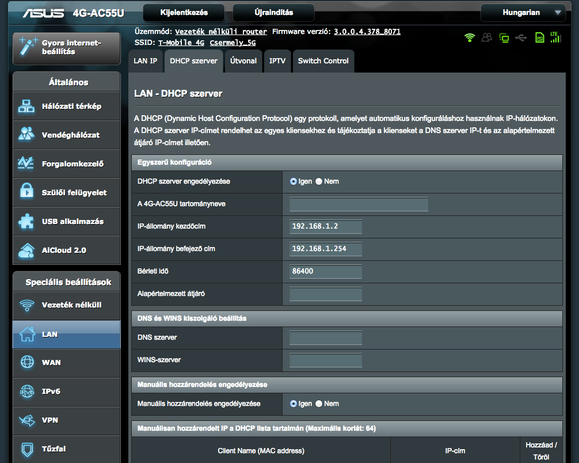Click the Csermely_5G SSID link
The height and width of the screenshot is (463, 579).
(x=233, y=43)
